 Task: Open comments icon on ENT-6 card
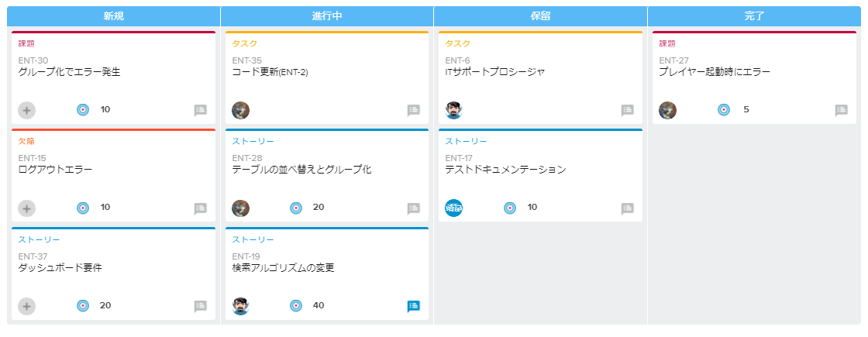point(628,110)
